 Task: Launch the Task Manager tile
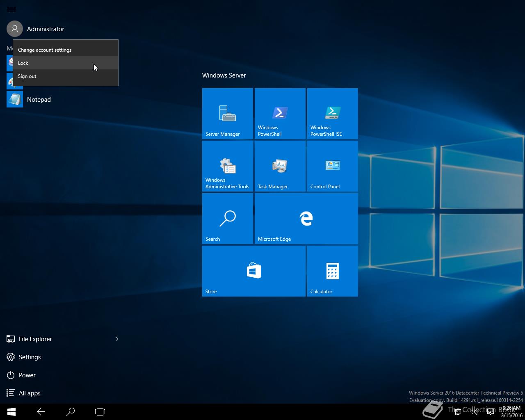click(280, 166)
